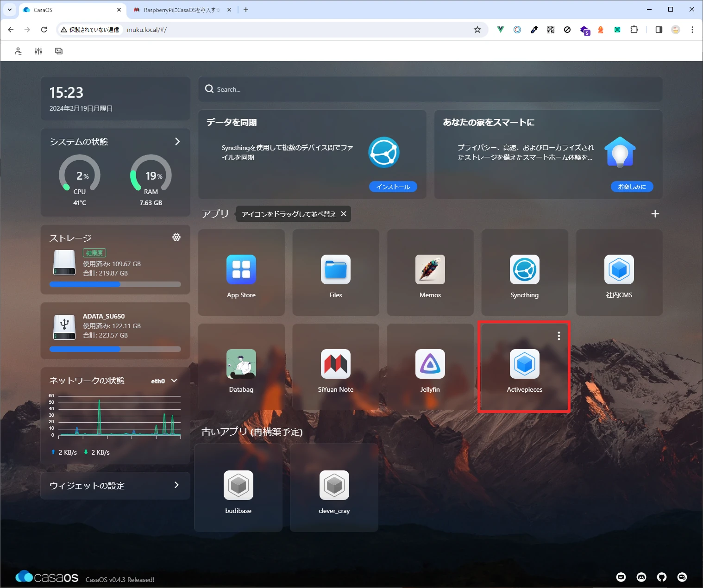This screenshot has width=703, height=588.
Task: Click the ADATA_SU650 usage bar
Action: (x=115, y=349)
